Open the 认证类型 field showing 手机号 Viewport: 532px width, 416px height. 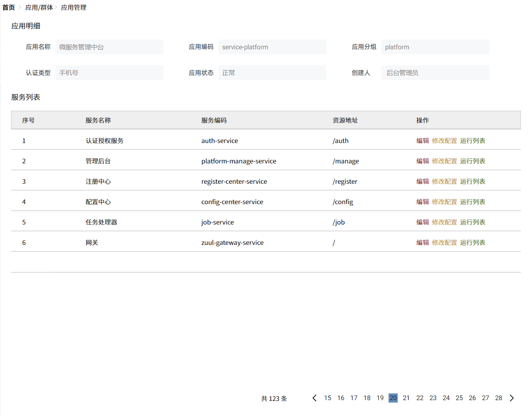[x=109, y=73]
